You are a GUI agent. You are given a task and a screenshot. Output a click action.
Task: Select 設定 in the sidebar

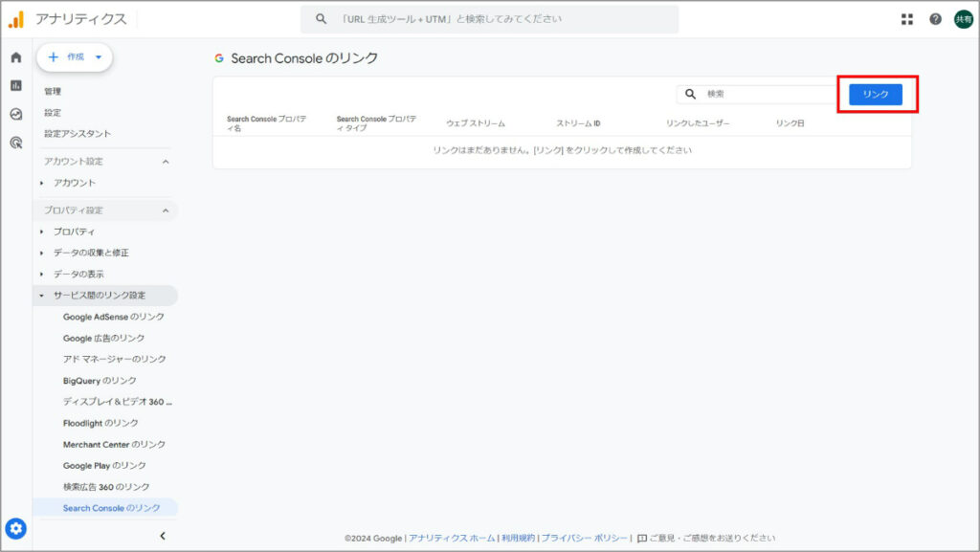click(x=53, y=112)
